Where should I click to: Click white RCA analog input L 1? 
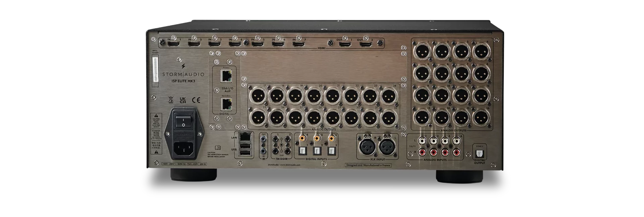pyautogui.click(x=422, y=141)
